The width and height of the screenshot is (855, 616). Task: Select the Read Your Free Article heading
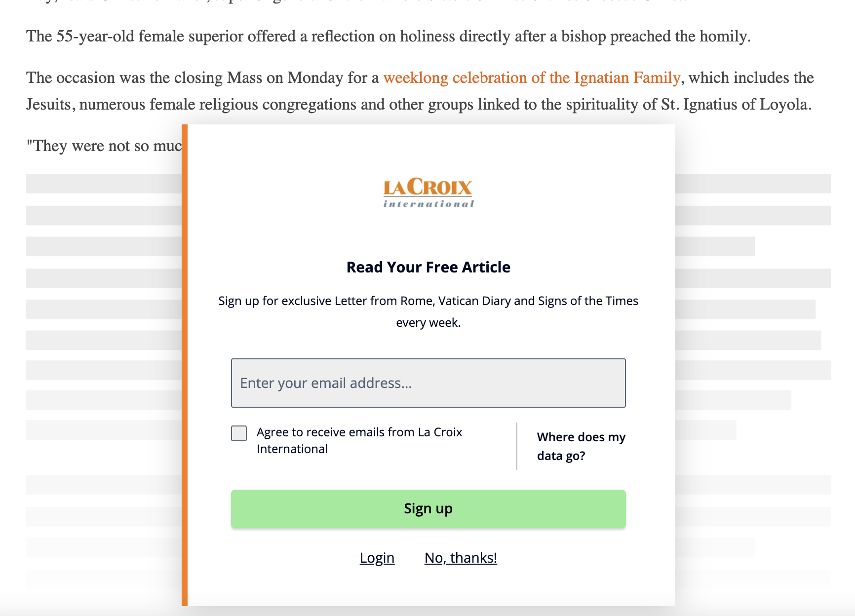pyautogui.click(x=427, y=267)
